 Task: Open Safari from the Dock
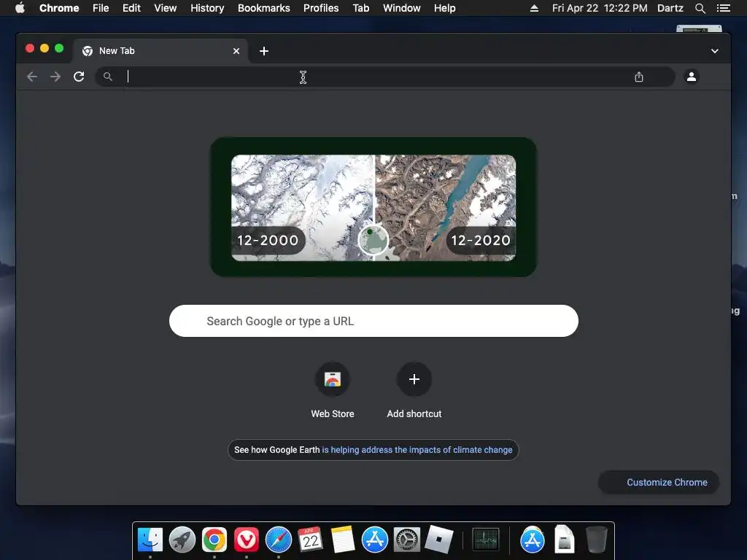pos(278,540)
